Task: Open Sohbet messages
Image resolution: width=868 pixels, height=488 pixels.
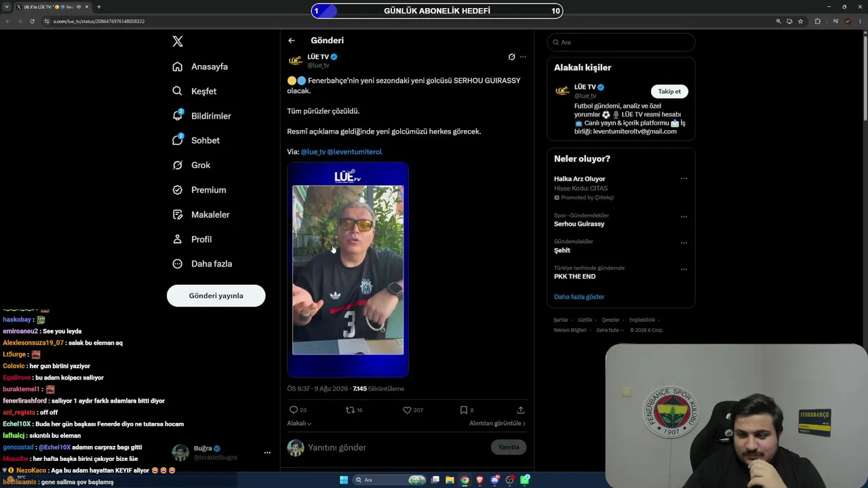Action: click(196, 140)
